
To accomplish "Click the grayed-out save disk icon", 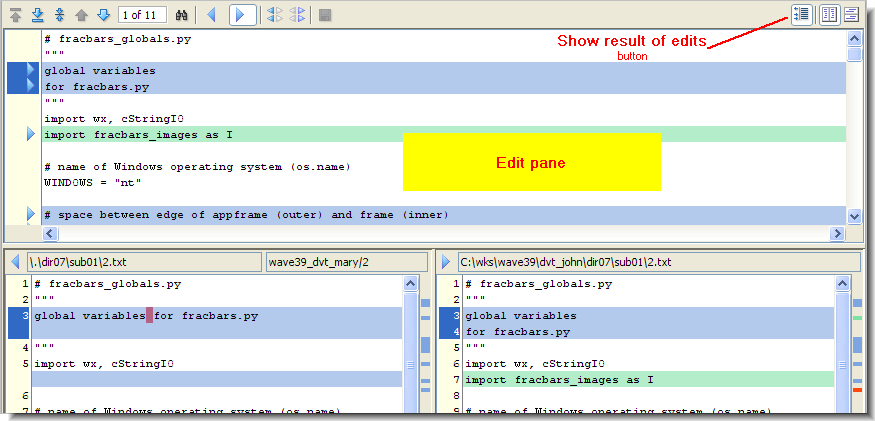I will tap(325, 15).
